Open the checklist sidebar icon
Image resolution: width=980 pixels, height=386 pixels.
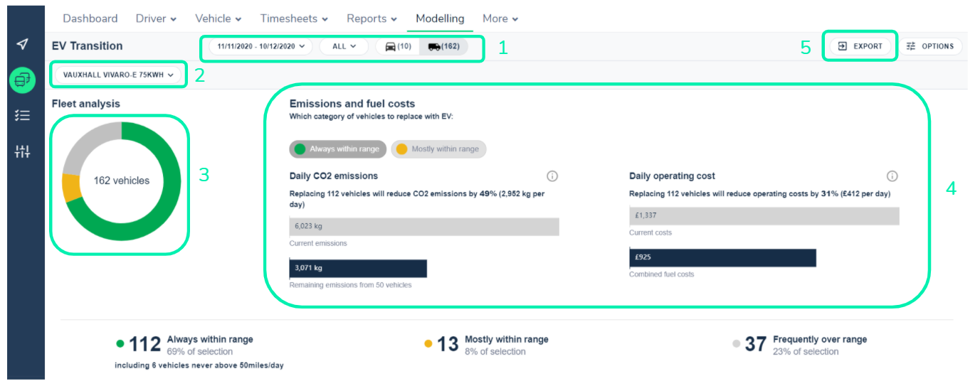(x=23, y=115)
